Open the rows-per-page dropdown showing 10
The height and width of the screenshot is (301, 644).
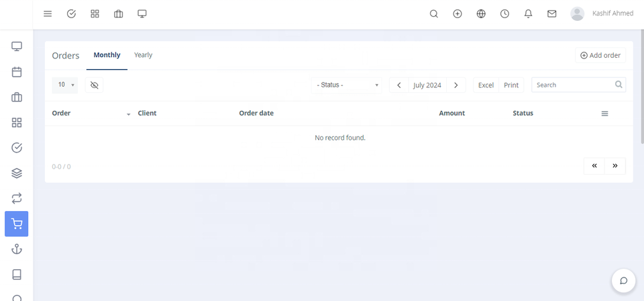65,85
